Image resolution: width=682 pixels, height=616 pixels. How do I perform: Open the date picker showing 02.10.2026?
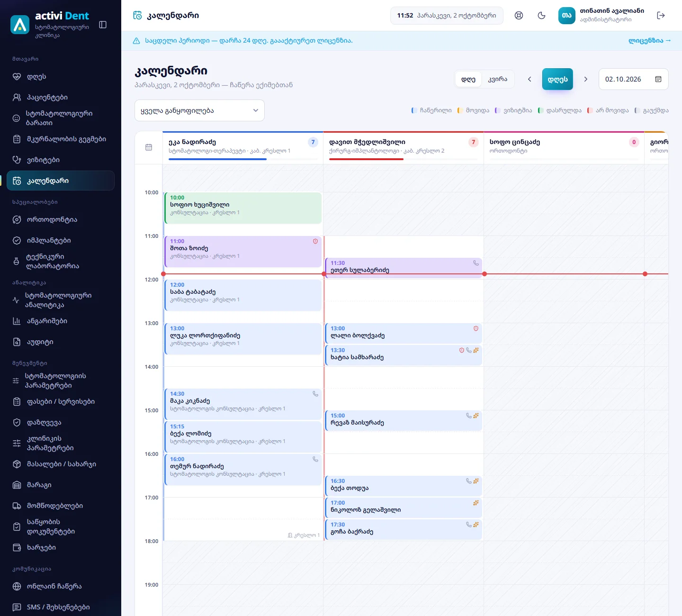coord(634,80)
